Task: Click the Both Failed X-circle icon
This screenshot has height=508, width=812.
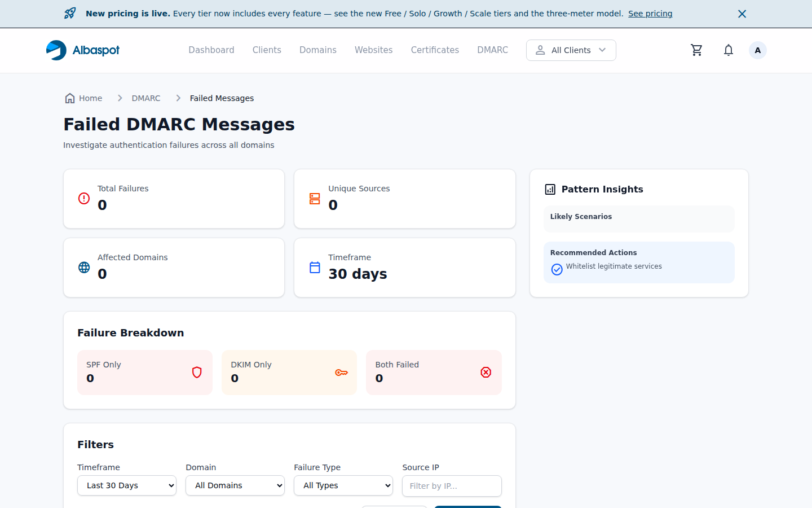Action: tap(486, 373)
